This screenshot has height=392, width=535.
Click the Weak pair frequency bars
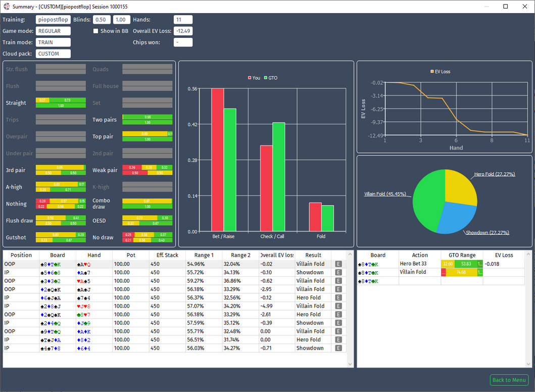point(148,170)
